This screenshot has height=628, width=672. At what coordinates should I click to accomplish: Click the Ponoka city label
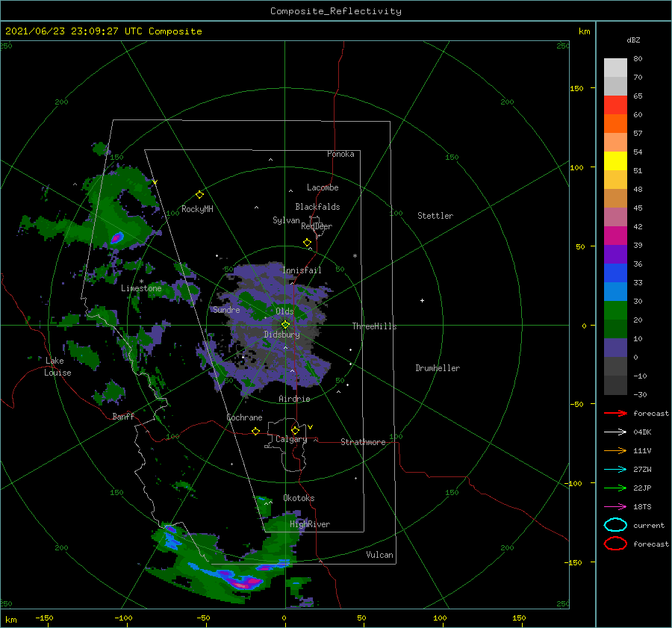click(340, 154)
